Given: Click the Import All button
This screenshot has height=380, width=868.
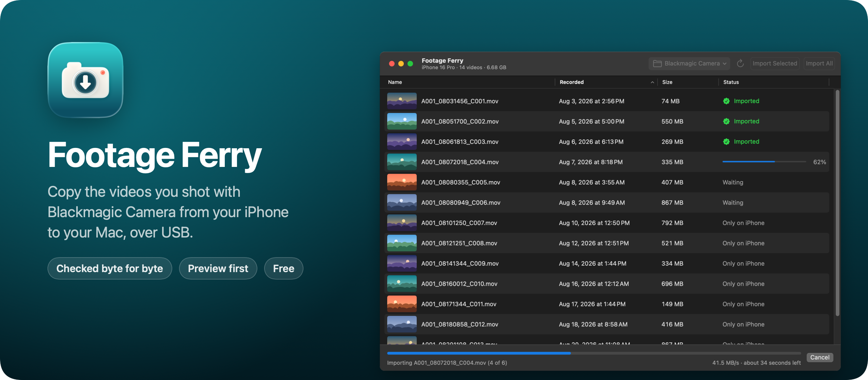Looking at the screenshot, I should click(819, 63).
